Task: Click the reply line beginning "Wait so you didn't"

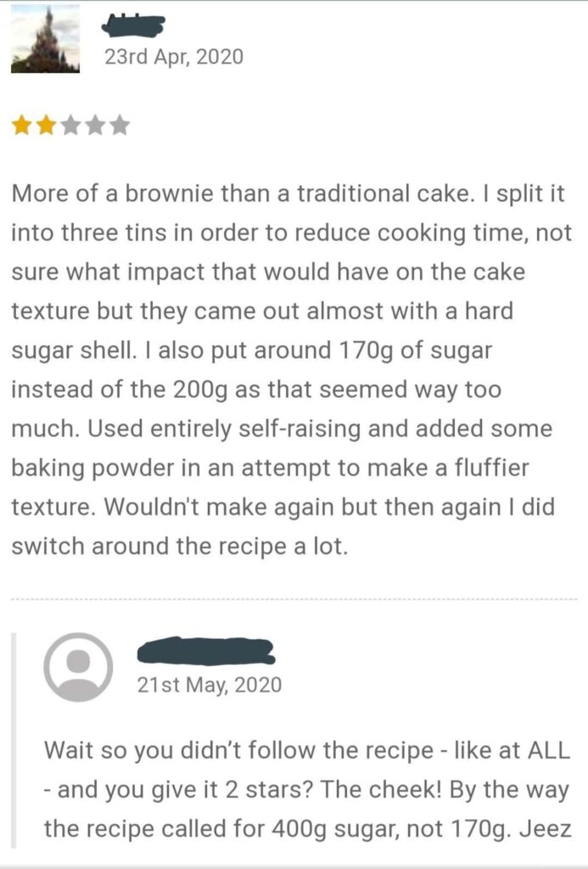Action: point(307,750)
